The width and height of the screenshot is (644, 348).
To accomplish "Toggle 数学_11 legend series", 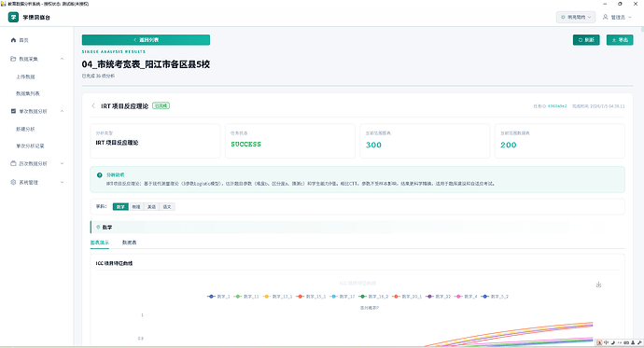I will click(246, 297).
